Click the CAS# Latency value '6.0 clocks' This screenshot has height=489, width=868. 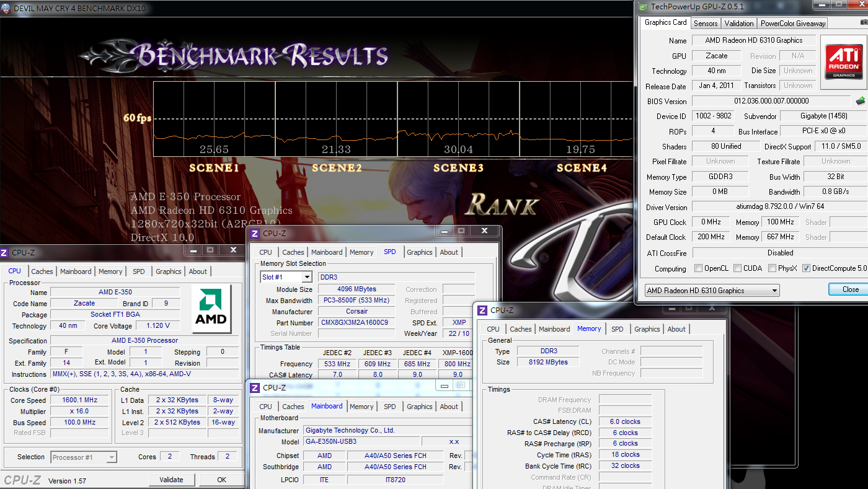pos(624,422)
